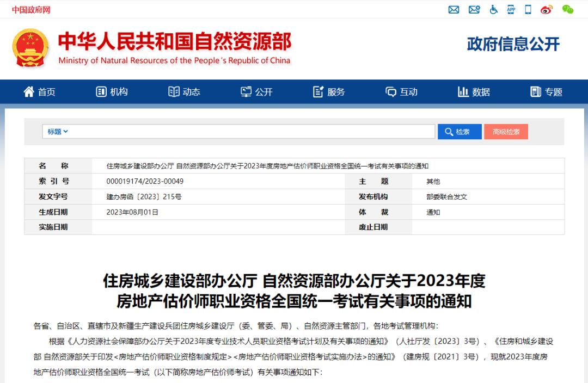Viewport: 588px width, 383px height.
Task: Click the national emblem logo
Action: coord(30,48)
